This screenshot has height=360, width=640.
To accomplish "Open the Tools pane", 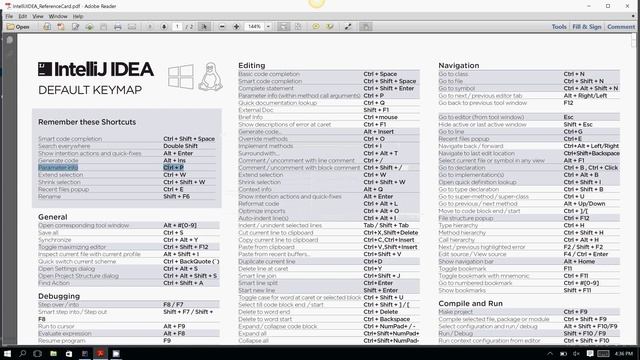I will [x=559, y=27].
